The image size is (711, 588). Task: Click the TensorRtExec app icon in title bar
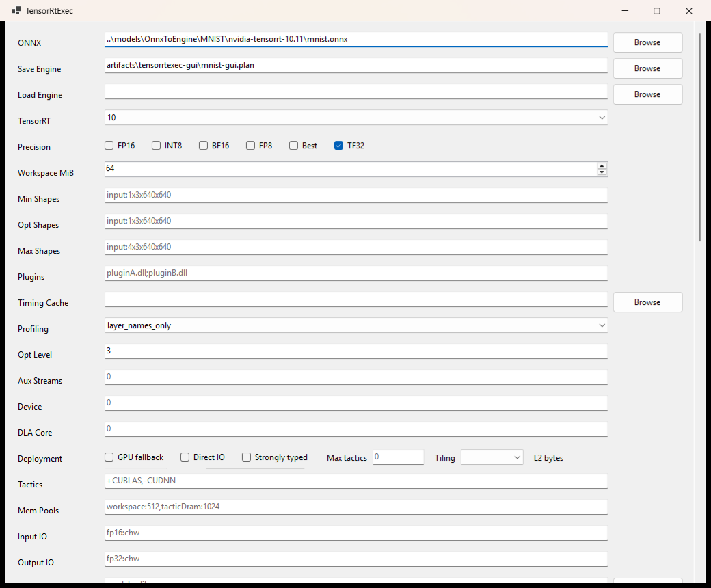[16, 10]
